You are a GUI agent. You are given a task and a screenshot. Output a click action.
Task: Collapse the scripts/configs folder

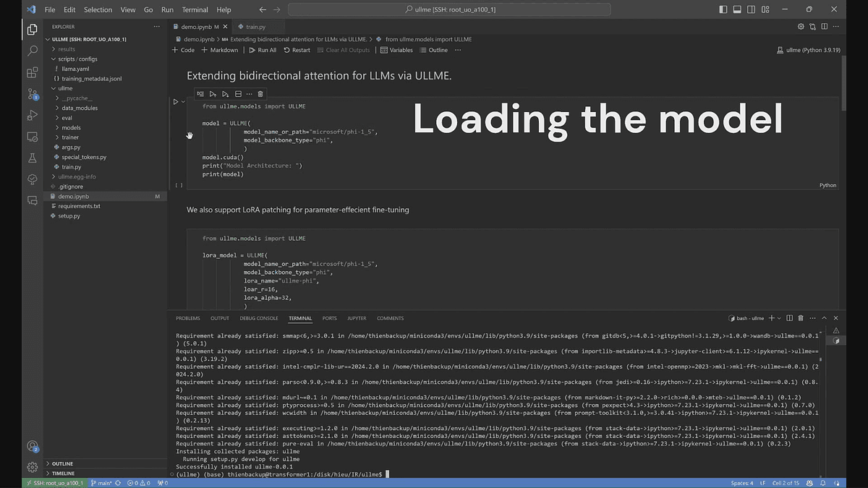point(79,59)
